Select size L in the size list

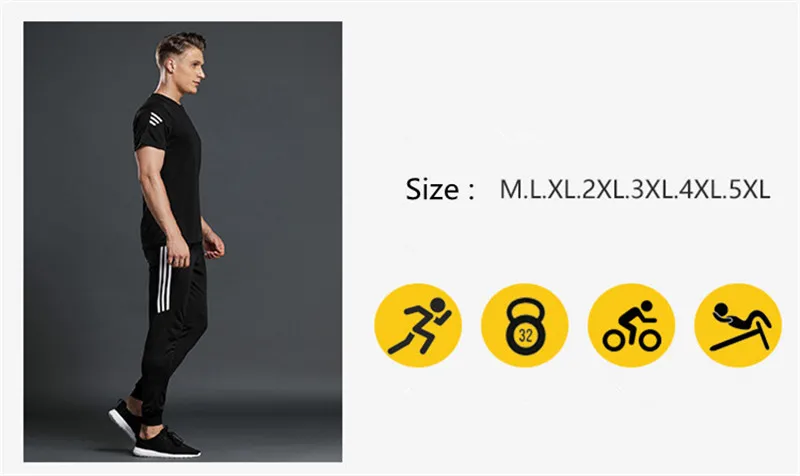534,190
